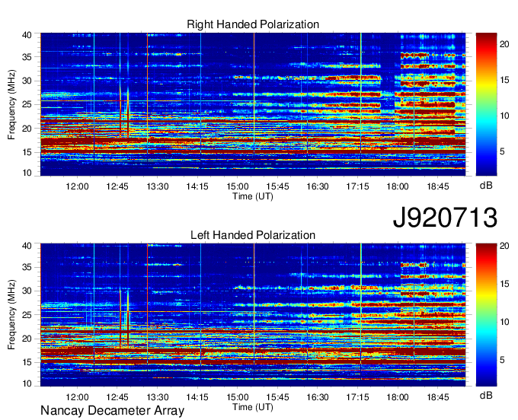Image resolution: width=518 pixels, height=420 pixels.
Task: Click the 10 frequency tick on bottom plot
Action: [27, 383]
